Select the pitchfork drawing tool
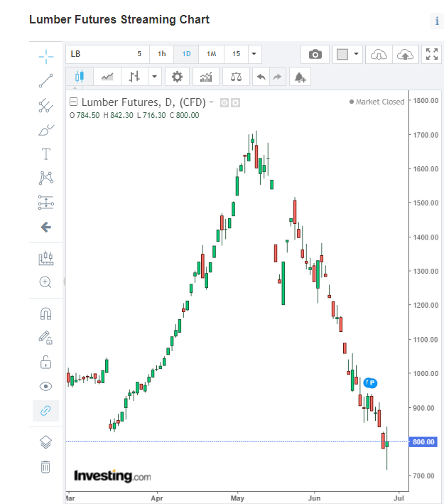This screenshot has height=504, width=444. (46, 105)
